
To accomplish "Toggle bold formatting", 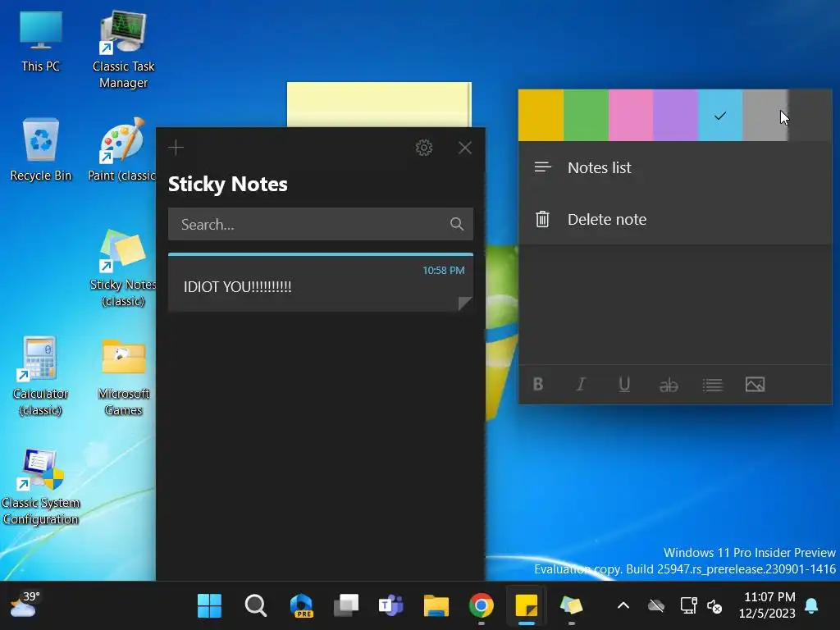I will pyautogui.click(x=538, y=384).
